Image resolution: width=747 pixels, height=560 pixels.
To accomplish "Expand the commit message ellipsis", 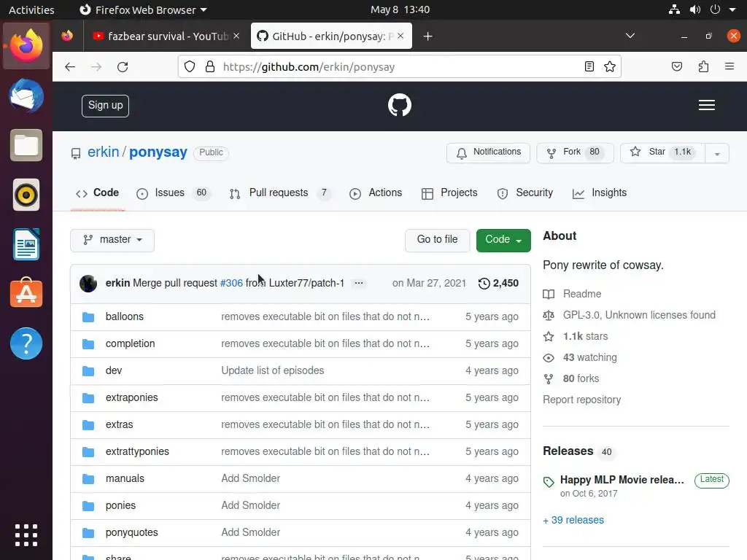I will [x=359, y=283].
